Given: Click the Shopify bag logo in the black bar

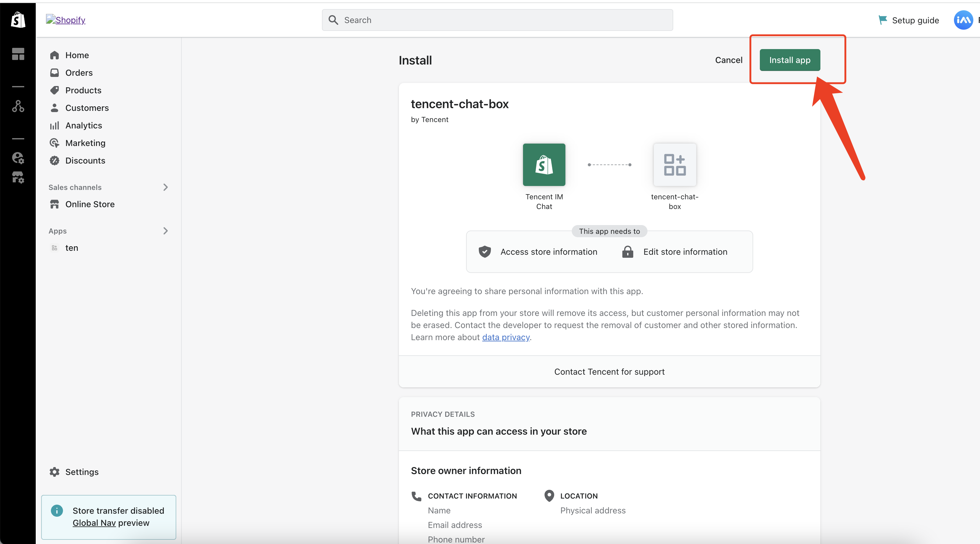Looking at the screenshot, I should point(18,20).
